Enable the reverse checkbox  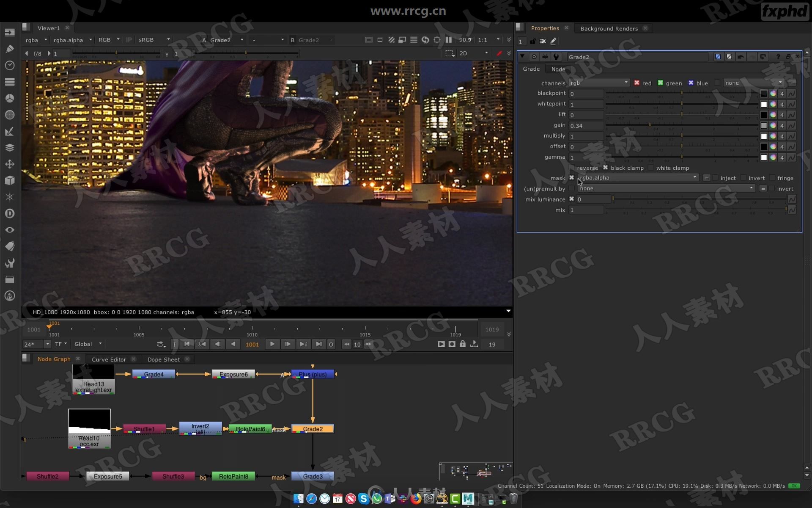coord(572,168)
